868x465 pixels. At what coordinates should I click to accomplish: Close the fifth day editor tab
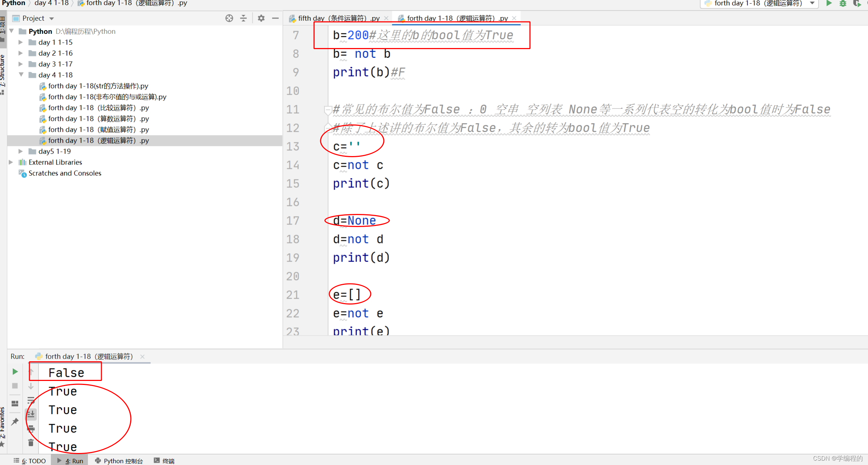[x=386, y=18]
